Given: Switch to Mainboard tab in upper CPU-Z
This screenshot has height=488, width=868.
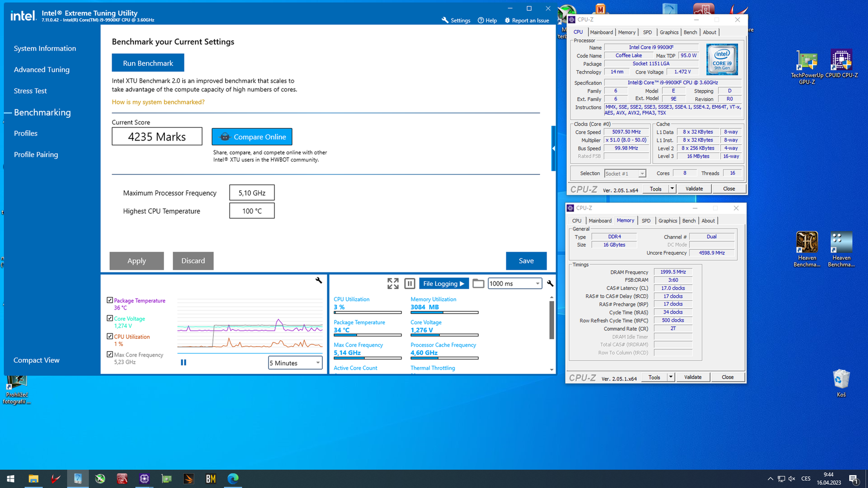Looking at the screenshot, I should (x=601, y=32).
